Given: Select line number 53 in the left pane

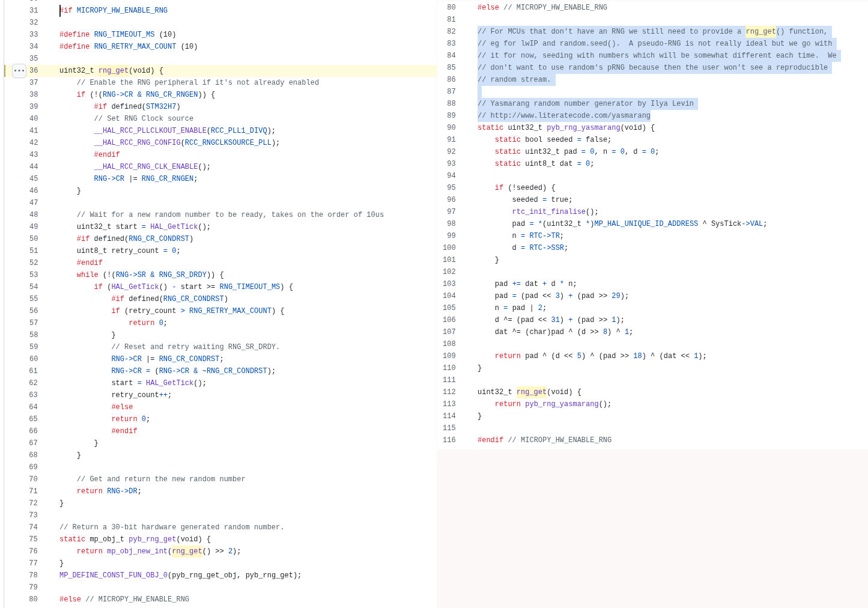Looking at the screenshot, I should (34, 275).
